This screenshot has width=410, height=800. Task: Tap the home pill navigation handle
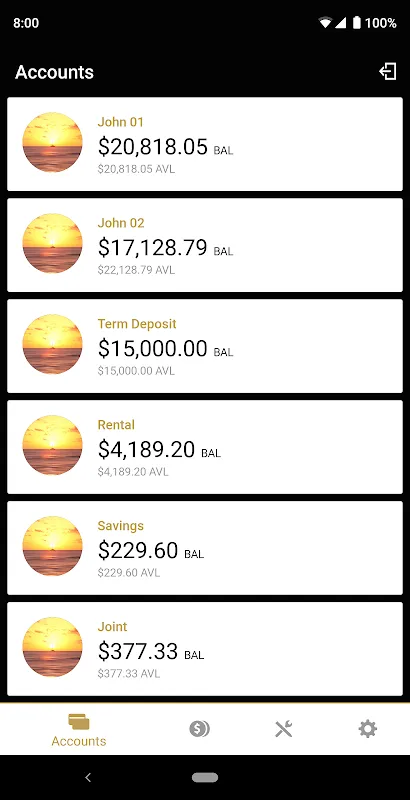click(x=205, y=778)
